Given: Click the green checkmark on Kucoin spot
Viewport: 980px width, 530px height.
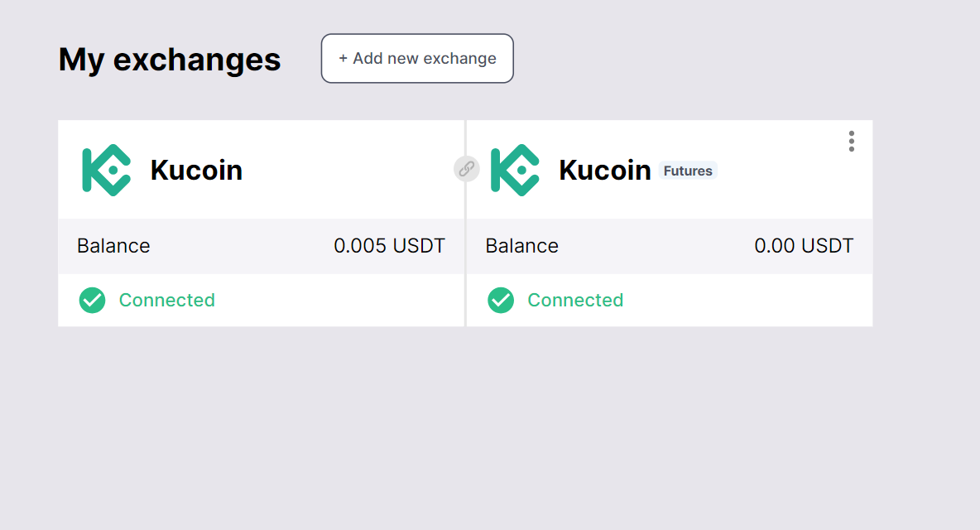Looking at the screenshot, I should pyautogui.click(x=92, y=300).
